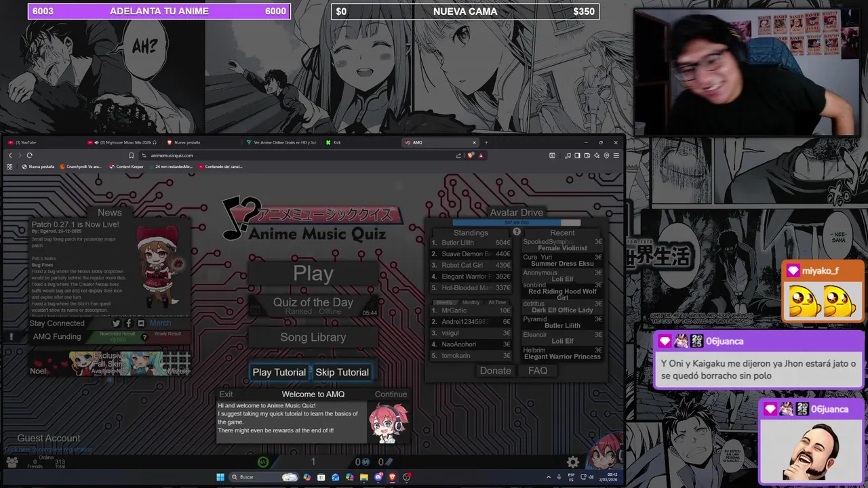Click Female Violinist in Recent list
868x488 pixels.
[x=562, y=248]
